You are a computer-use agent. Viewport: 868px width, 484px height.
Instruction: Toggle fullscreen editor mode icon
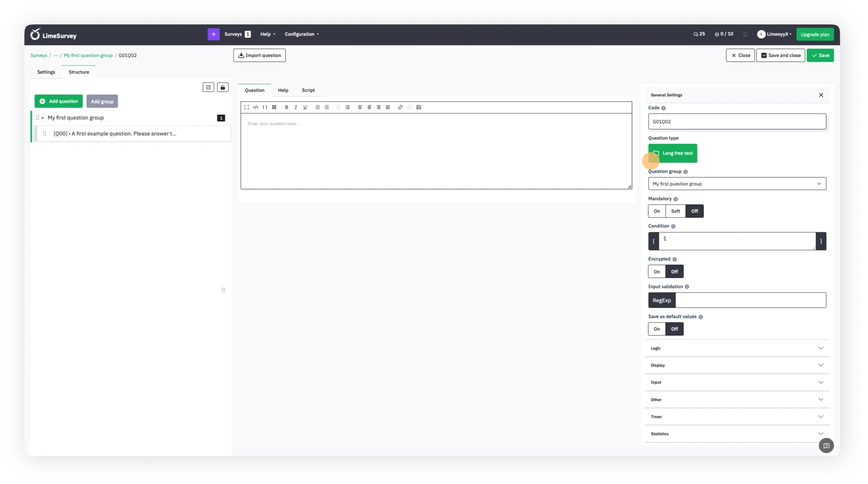coord(246,107)
